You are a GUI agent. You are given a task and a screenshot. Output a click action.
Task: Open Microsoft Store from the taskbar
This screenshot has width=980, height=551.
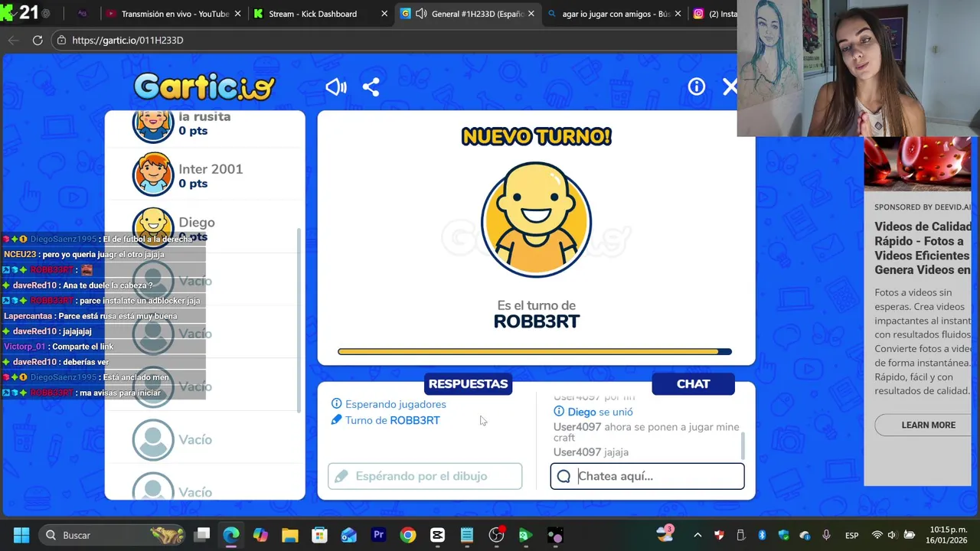[319, 535]
